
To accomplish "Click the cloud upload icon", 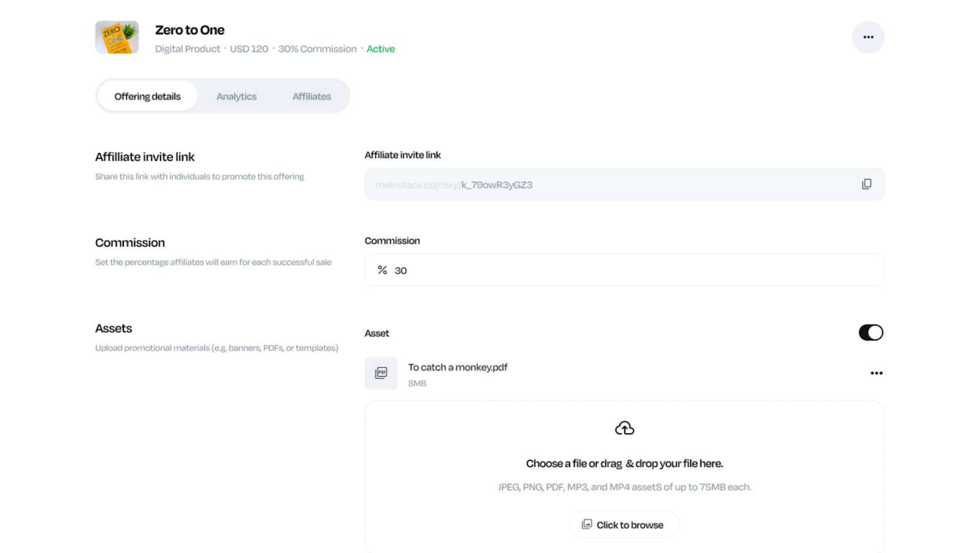I will [624, 428].
